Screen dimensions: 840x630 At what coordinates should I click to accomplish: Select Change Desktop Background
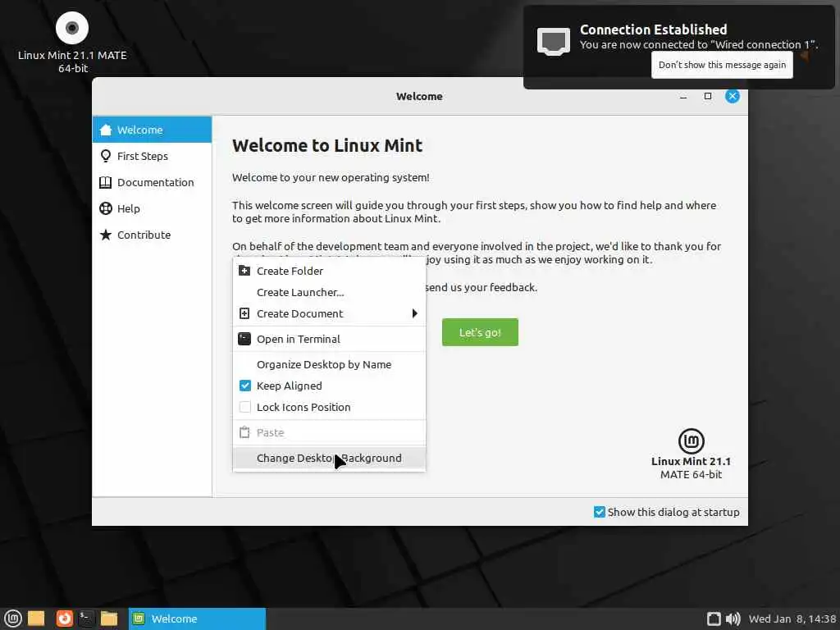329,458
